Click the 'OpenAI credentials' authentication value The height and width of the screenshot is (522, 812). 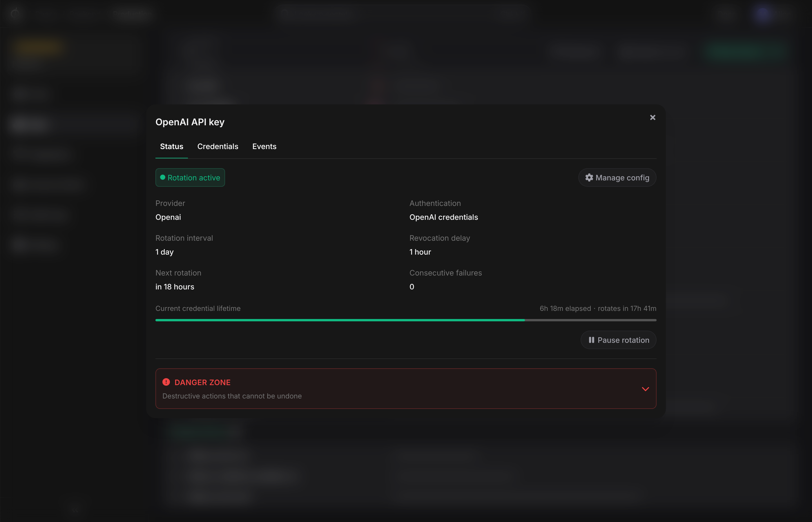[444, 217]
